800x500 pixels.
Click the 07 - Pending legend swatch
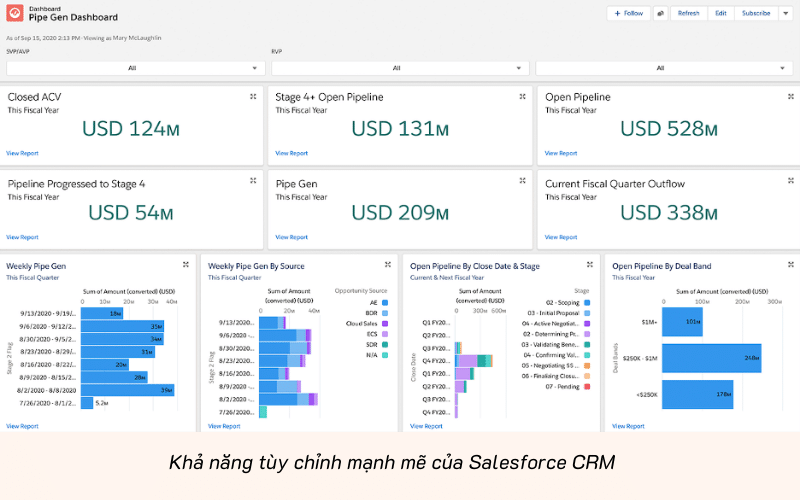click(587, 386)
